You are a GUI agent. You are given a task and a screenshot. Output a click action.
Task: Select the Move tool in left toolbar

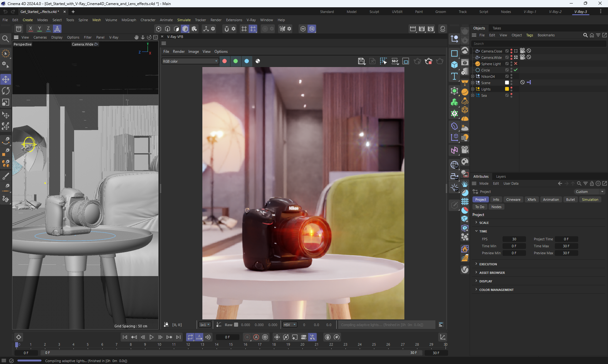coord(6,79)
